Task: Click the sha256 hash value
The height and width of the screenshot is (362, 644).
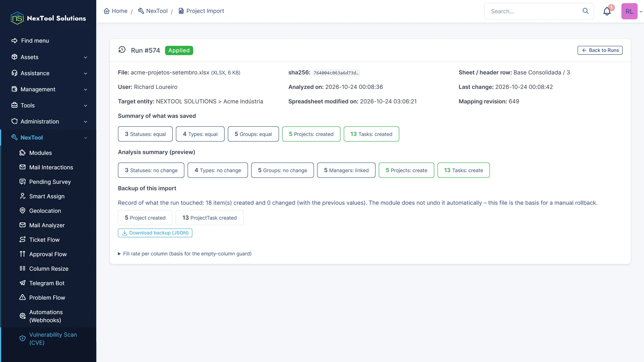Action: click(336, 73)
